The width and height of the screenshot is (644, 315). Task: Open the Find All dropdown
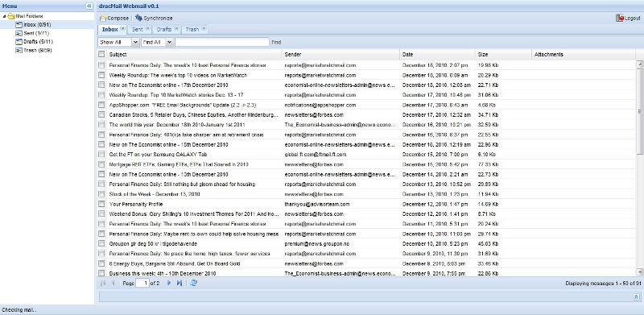point(169,42)
